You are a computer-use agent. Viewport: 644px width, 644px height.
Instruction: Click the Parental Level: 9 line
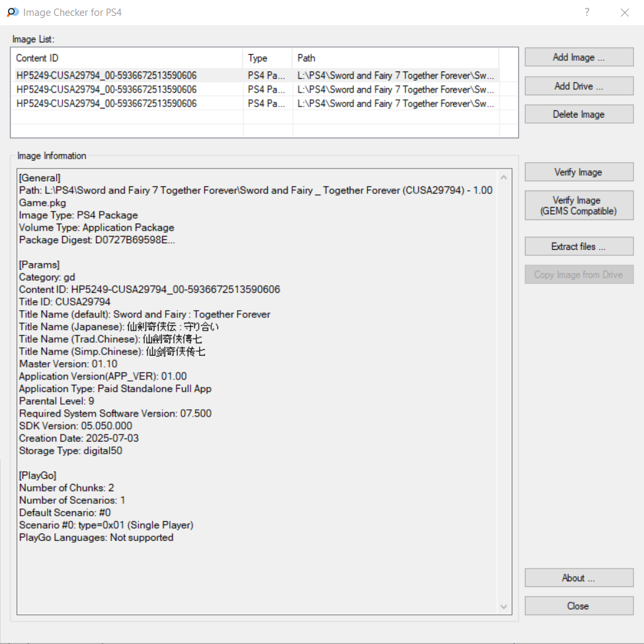[x=57, y=401]
